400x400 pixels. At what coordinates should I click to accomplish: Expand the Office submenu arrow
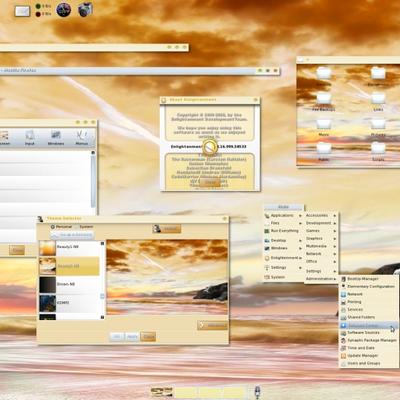coord(334,262)
